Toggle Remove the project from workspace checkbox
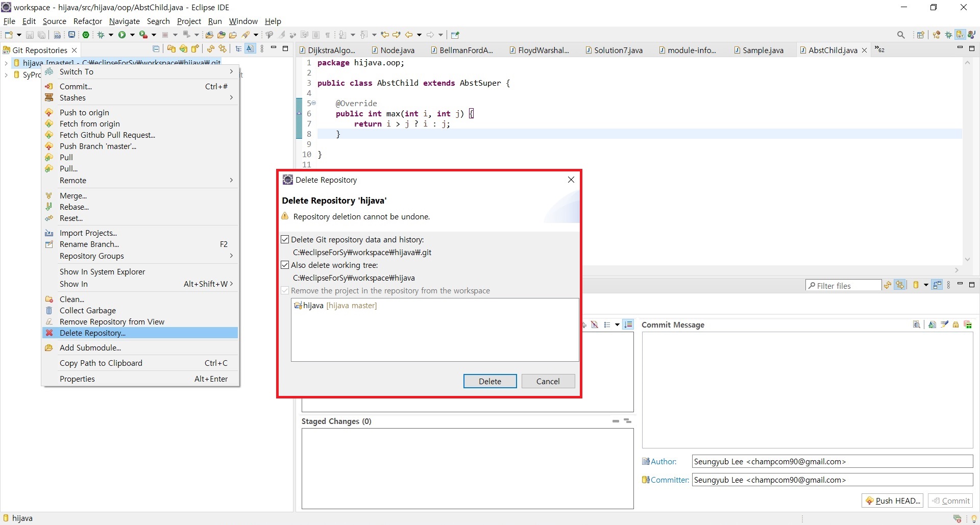The height and width of the screenshot is (525, 980). (x=285, y=290)
